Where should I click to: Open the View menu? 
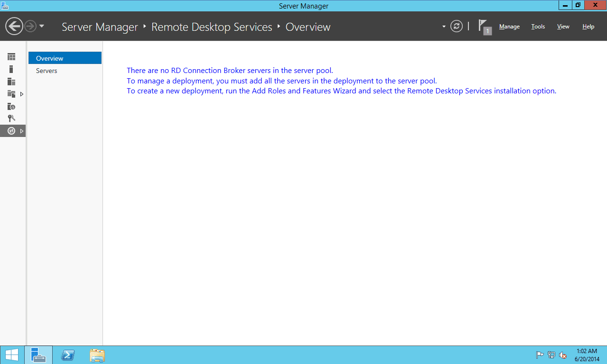tap(563, 27)
